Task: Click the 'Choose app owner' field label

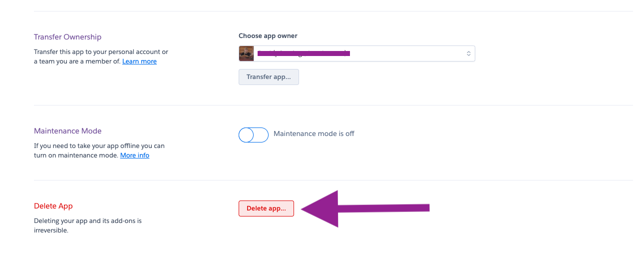Action: coord(268,36)
